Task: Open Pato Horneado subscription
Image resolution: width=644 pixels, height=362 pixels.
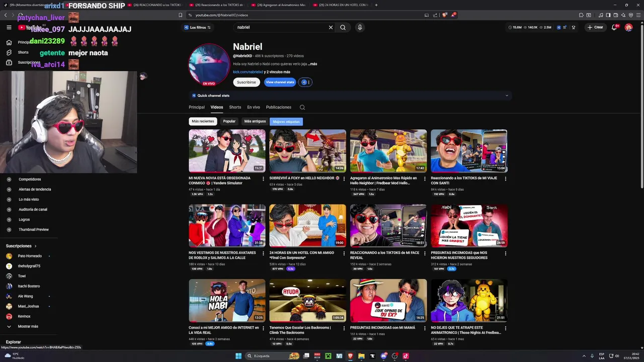Action: (x=30, y=256)
